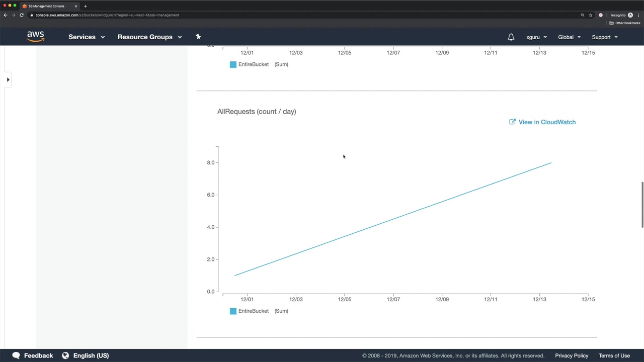The height and width of the screenshot is (362, 644).
Task: Click the AllRequests (count / day) chart title
Action: (257, 112)
